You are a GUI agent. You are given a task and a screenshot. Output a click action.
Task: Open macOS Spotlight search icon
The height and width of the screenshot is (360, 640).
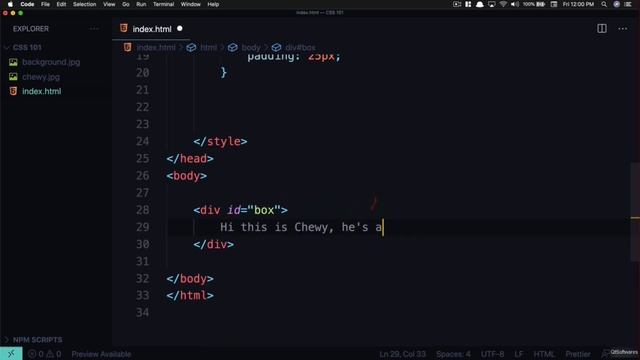pyautogui.click(x=604, y=4)
